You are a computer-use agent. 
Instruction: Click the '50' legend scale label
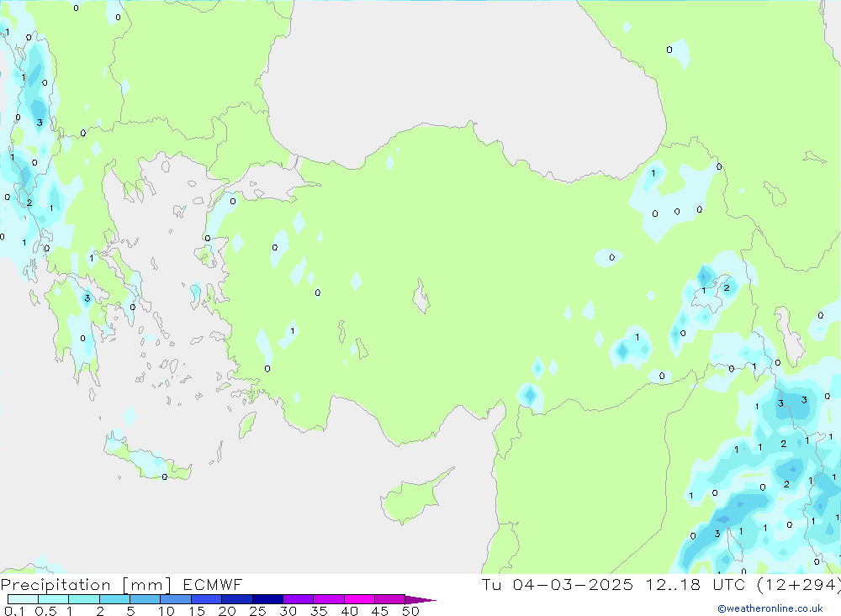click(x=410, y=611)
